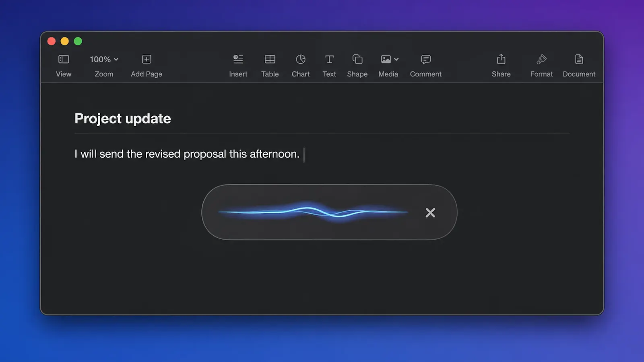This screenshot has height=362, width=644.
Task: Insert a Table
Action: (x=270, y=66)
